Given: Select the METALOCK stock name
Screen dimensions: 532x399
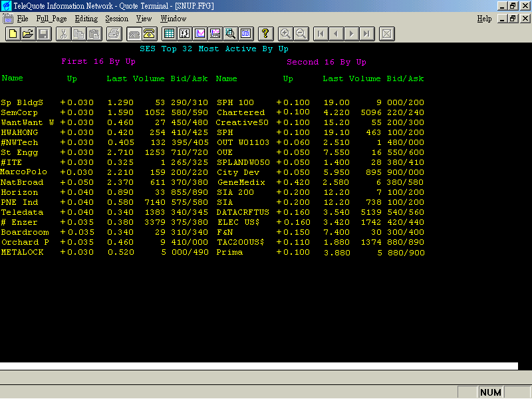Looking at the screenshot, I should [x=22, y=253].
